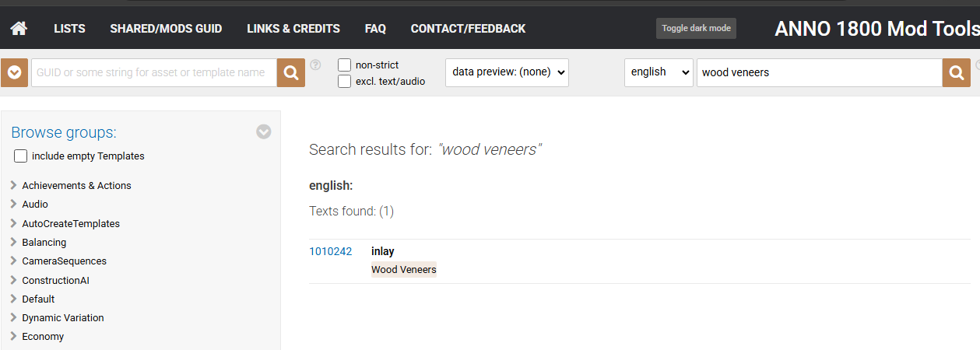This screenshot has height=350, width=980.
Task: Open the data preview dropdown
Action: (x=507, y=72)
